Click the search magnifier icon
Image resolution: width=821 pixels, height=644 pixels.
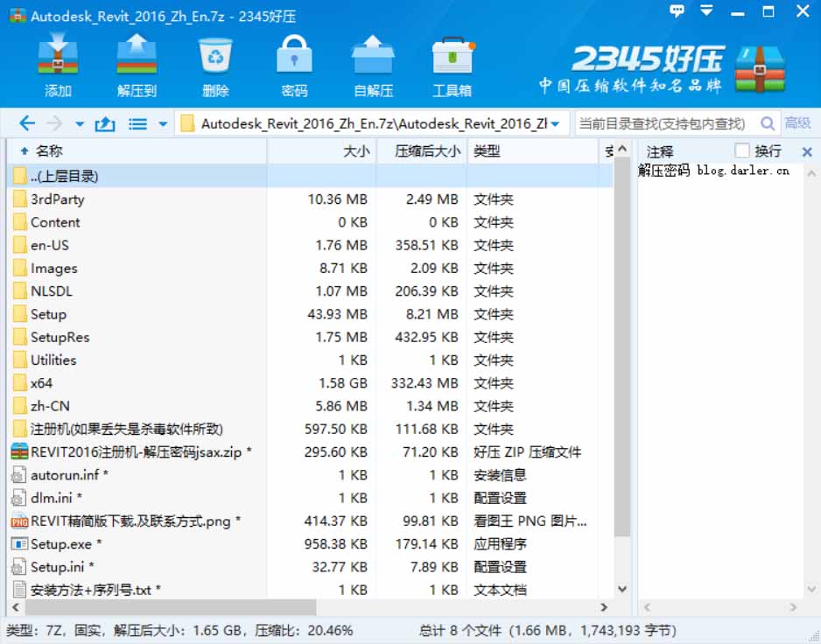pos(768,123)
